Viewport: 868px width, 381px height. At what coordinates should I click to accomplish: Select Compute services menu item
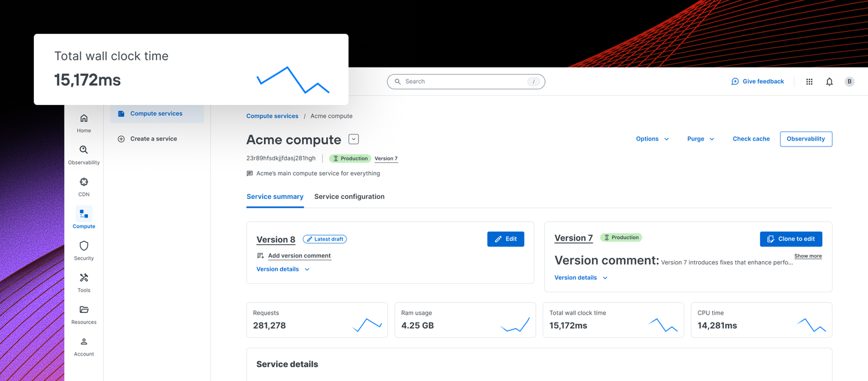tap(157, 113)
